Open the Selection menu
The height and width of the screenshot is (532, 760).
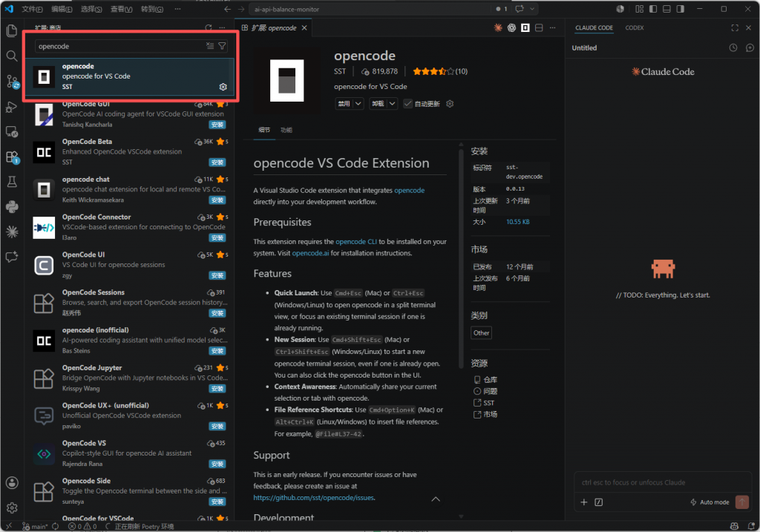91,9
